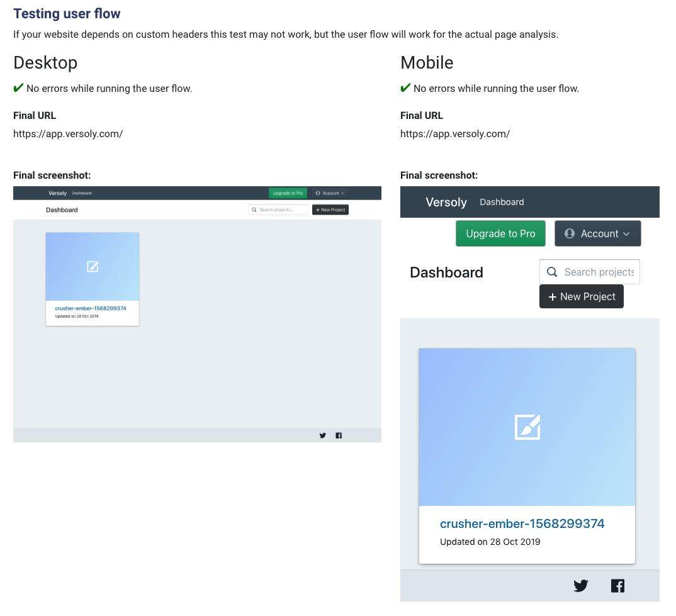The width and height of the screenshot is (676, 616).
Task: Click New Project in the mobile screenshot
Action: pyautogui.click(x=582, y=296)
